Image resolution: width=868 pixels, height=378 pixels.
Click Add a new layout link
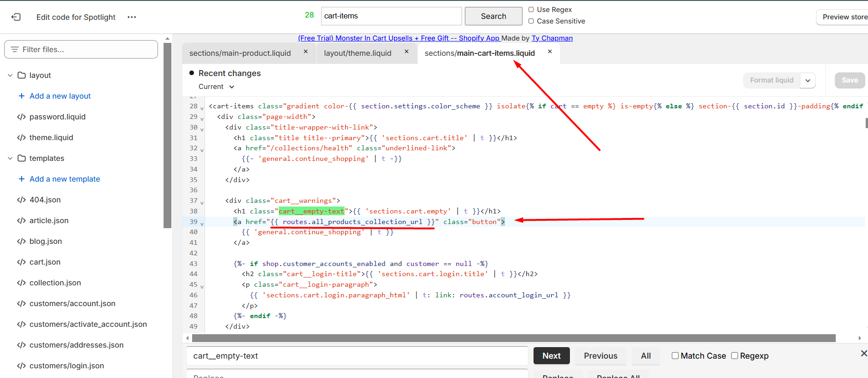(x=60, y=96)
